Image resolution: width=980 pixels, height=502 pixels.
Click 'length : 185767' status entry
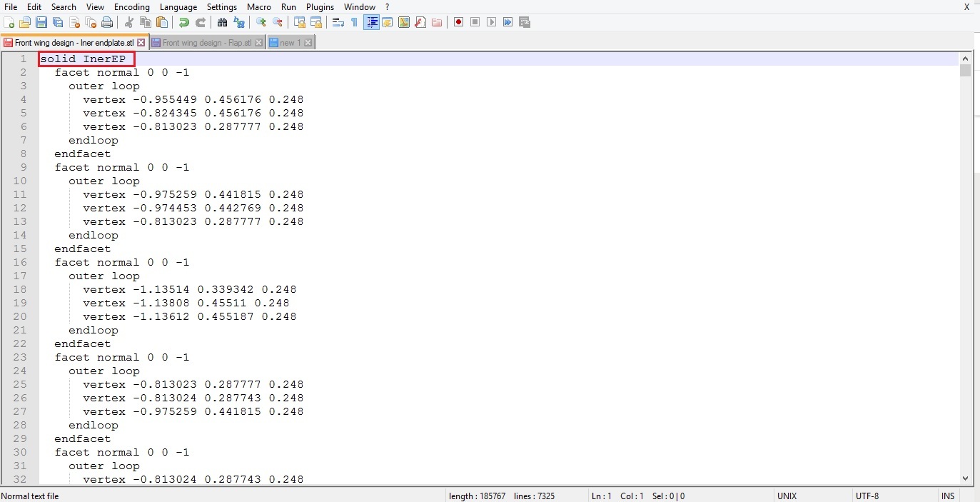click(x=477, y=496)
